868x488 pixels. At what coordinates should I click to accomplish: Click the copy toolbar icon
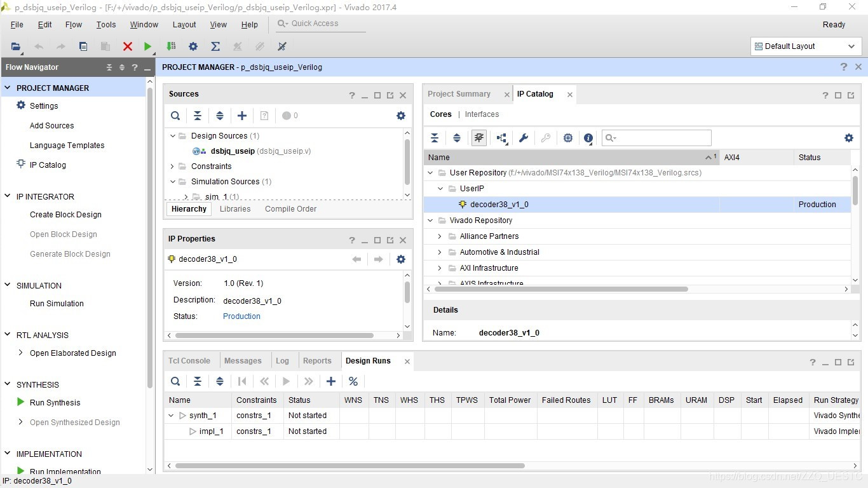pos(83,46)
